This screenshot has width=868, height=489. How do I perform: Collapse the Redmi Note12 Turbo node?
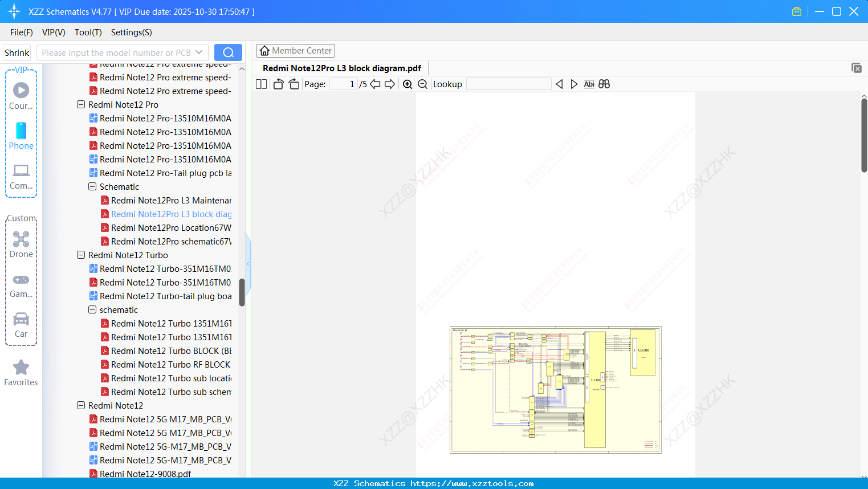[x=80, y=255]
